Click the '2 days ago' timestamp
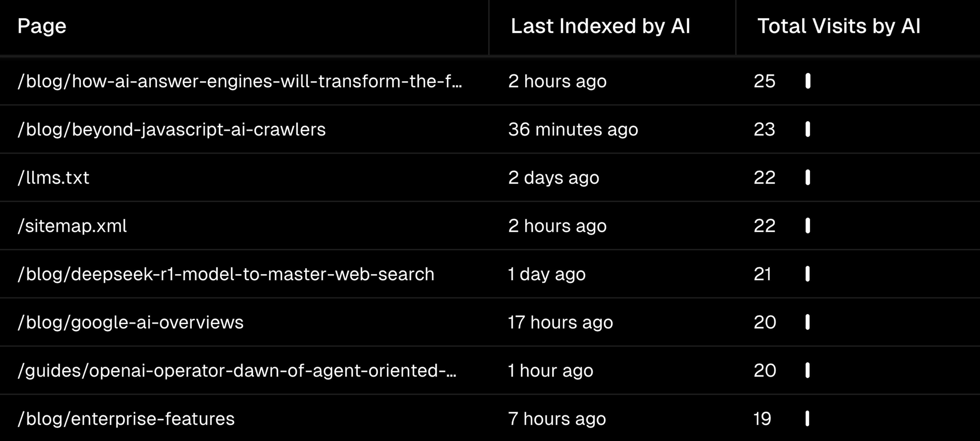Viewport: 980px width, 441px height. [554, 178]
